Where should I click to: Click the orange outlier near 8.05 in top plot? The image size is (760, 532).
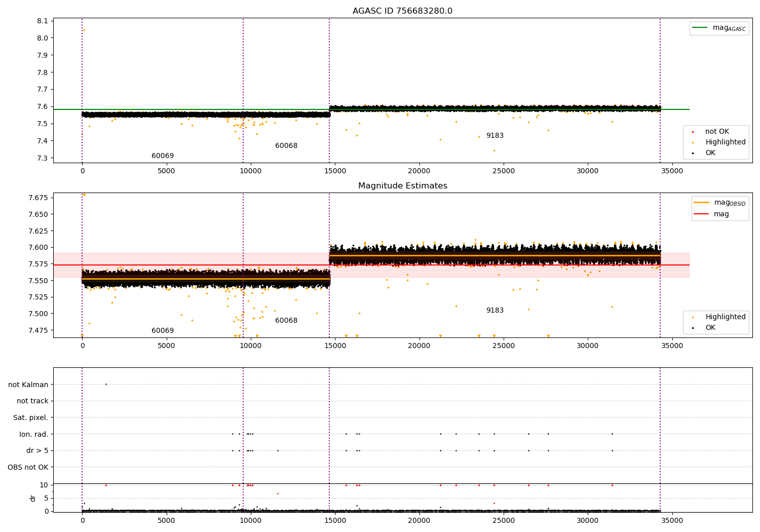tap(84, 30)
